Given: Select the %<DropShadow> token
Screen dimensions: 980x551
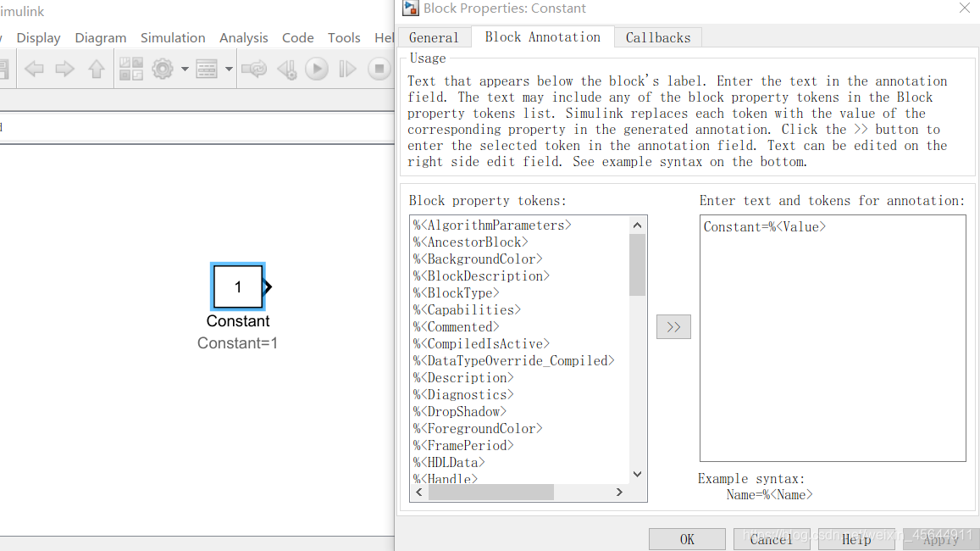Looking at the screenshot, I should coord(459,411).
